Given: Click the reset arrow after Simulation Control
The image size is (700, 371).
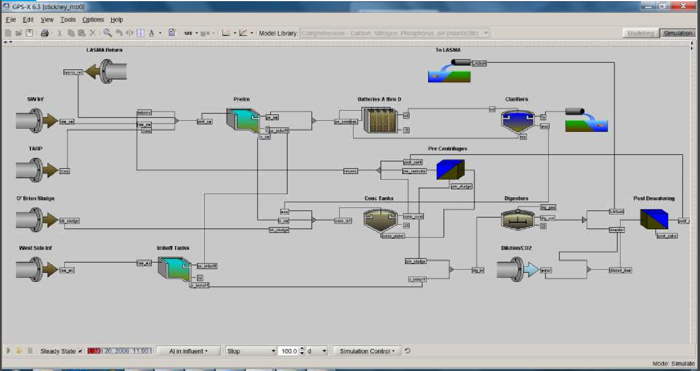Looking at the screenshot, I should point(407,351).
